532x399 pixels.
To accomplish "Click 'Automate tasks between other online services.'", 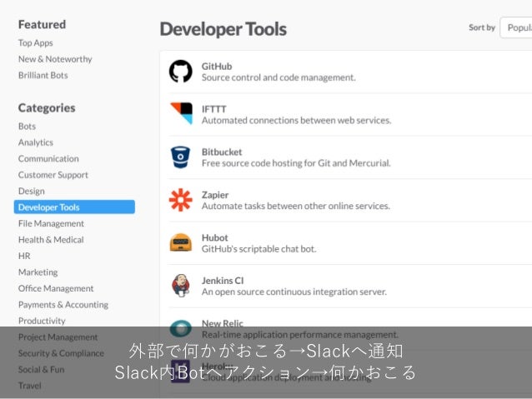I will click(296, 206).
